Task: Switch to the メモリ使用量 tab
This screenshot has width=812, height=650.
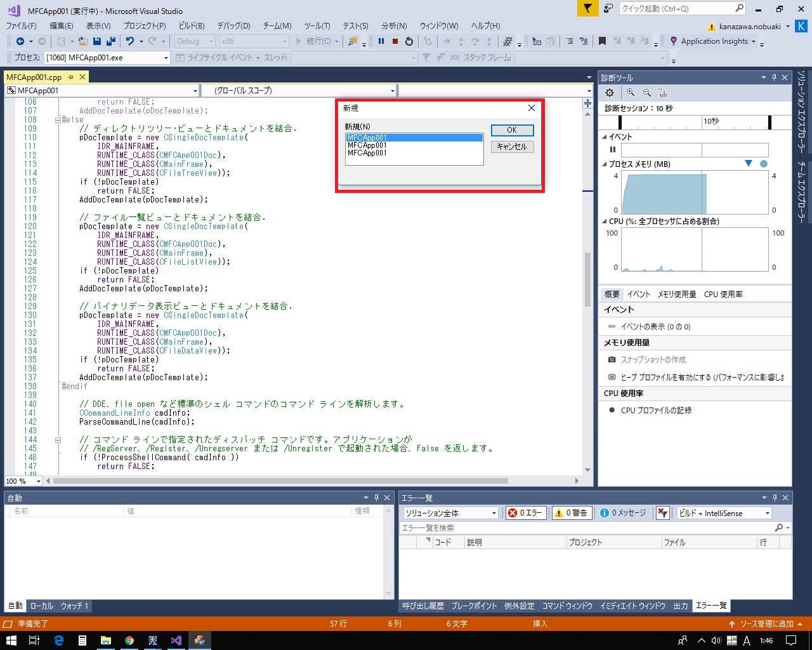Action: (x=677, y=295)
